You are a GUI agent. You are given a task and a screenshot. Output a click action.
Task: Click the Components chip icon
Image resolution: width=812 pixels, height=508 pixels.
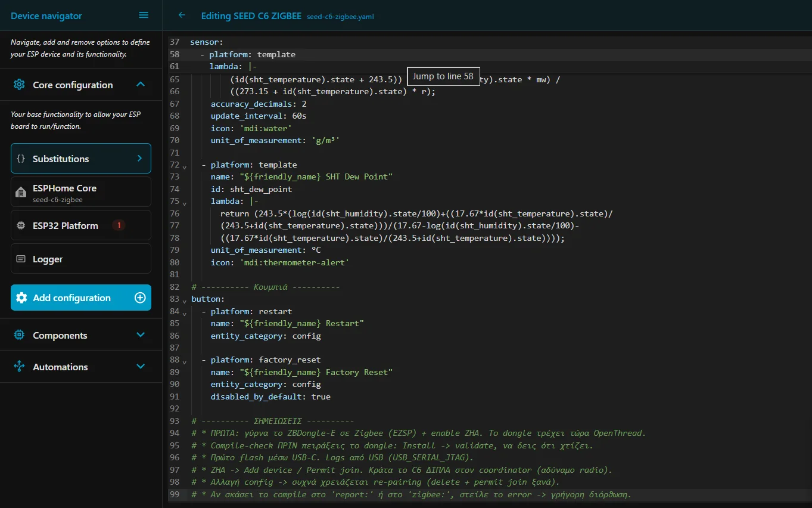(x=19, y=335)
